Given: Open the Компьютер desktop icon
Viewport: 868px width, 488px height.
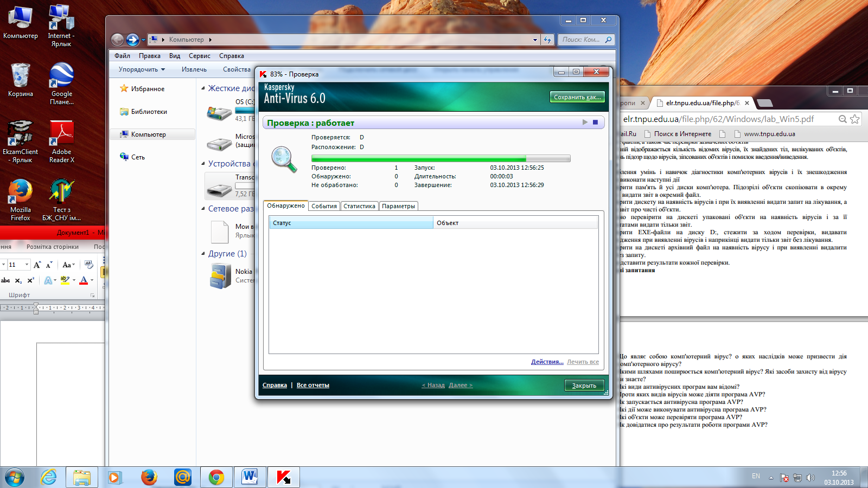Looking at the screenshot, I should (21, 22).
